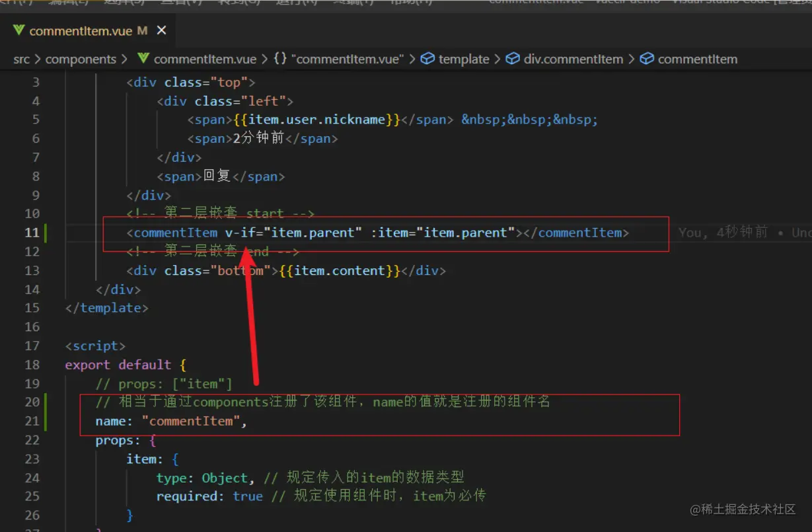This screenshot has width=812, height=532.
Task: Click line number 21 in the gutter
Action: pyautogui.click(x=32, y=421)
